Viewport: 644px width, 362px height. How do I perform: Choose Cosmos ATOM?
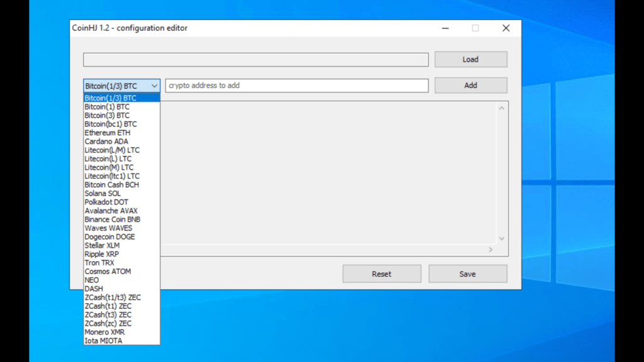click(121, 271)
